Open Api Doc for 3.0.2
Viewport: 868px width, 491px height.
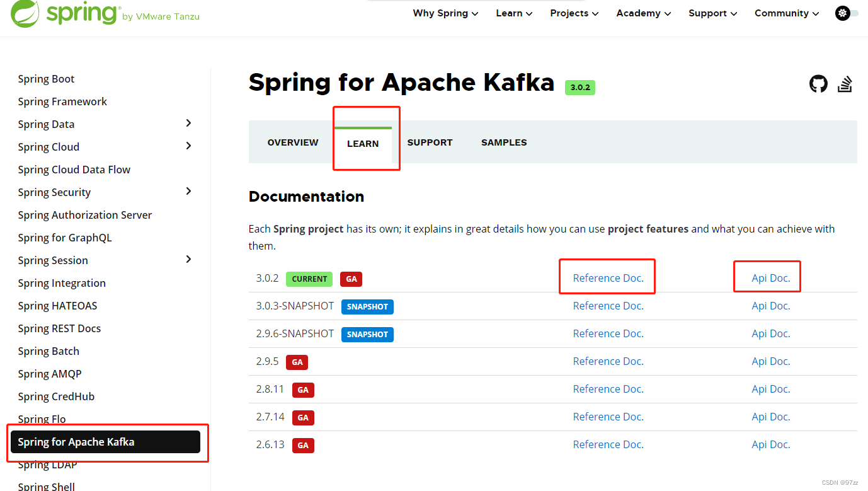[770, 278]
